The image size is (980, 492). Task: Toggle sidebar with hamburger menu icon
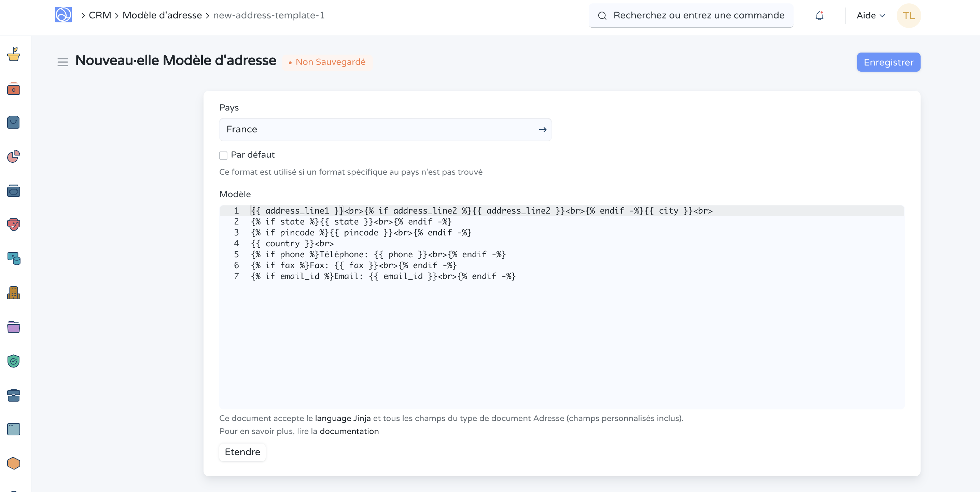[x=63, y=62]
